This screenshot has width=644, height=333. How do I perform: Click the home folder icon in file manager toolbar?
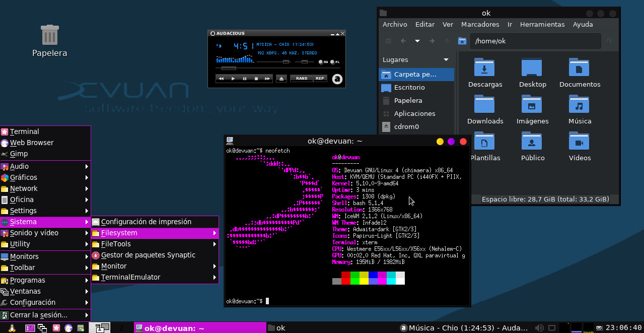point(462,41)
